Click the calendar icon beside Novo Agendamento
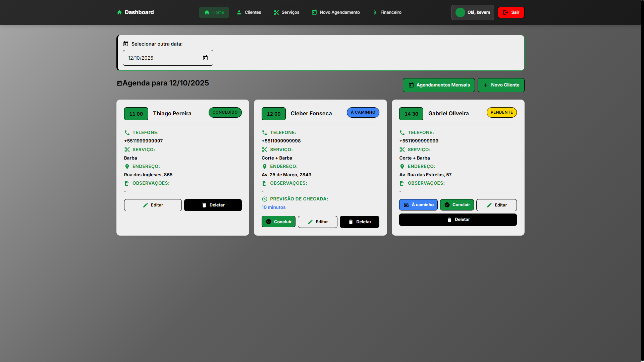This screenshot has width=644, height=362. pyautogui.click(x=314, y=12)
